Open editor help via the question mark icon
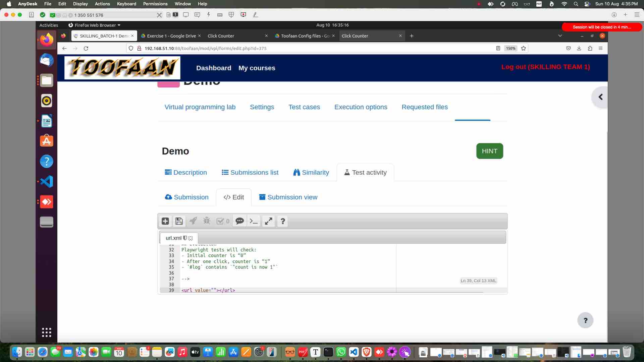The width and height of the screenshot is (644, 362). [282, 221]
